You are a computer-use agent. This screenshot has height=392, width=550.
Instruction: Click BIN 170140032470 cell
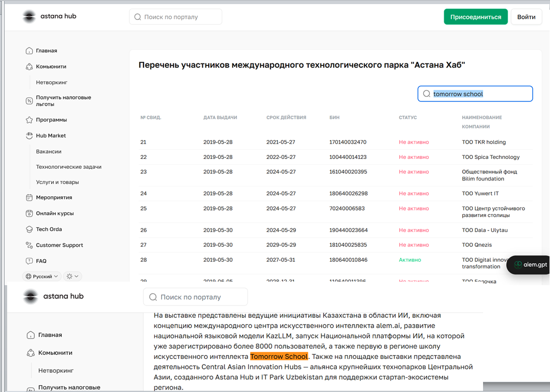348,142
